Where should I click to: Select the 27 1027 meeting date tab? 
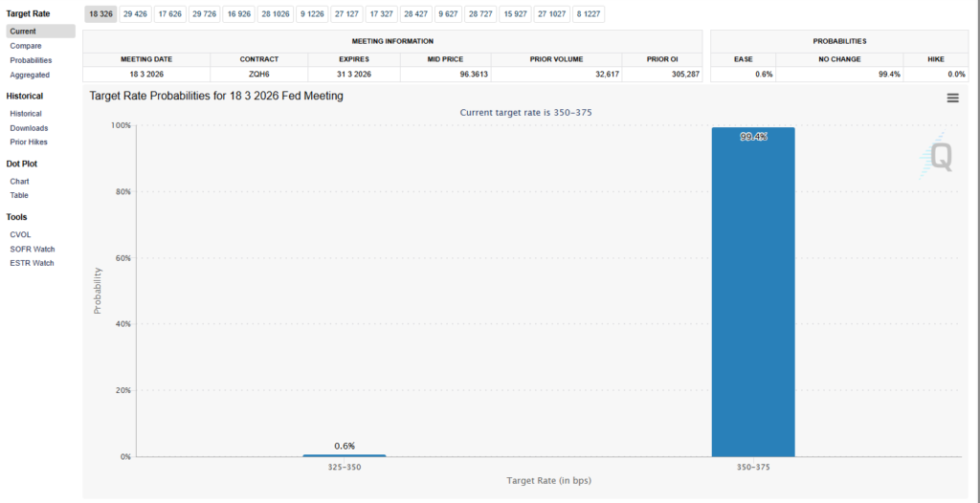[x=552, y=14]
